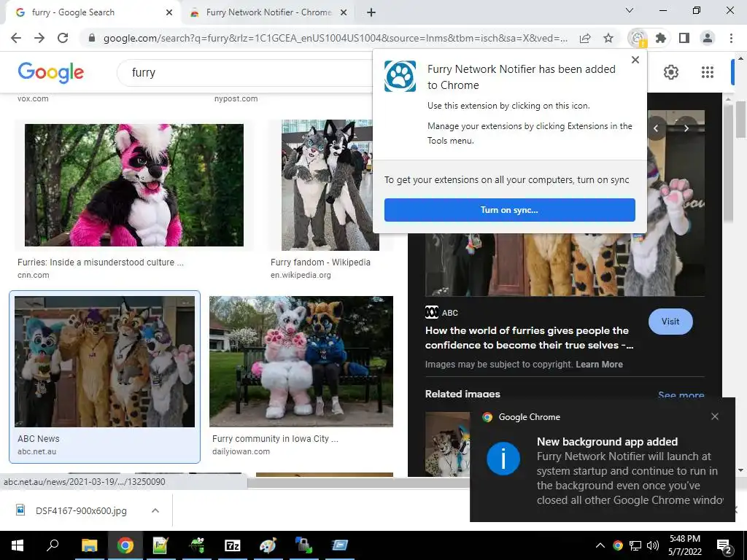Click 'Furries: Inside a misunderstood culture' caption
The image size is (747, 560).
click(x=100, y=262)
